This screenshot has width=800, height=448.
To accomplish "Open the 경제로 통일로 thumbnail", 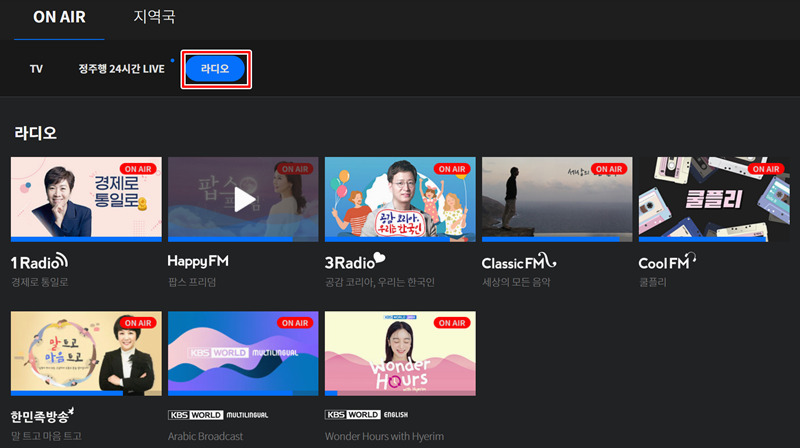I will tap(86, 200).
